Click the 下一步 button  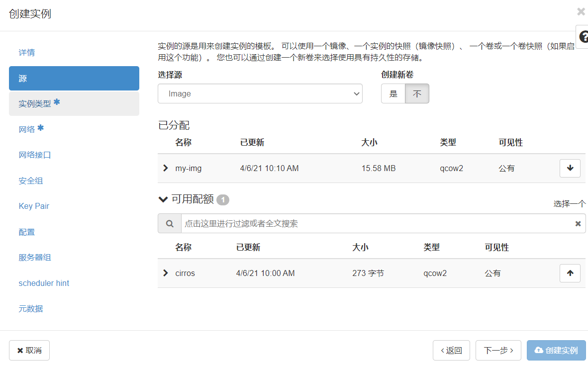498,350
